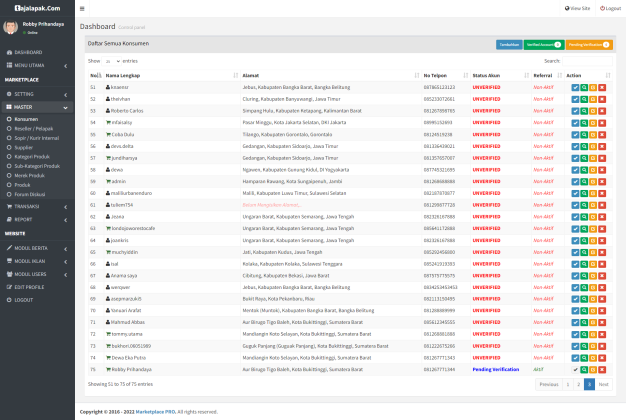Open the DASHBOARD menu item
626x420 pixels.
click(28, 51)
